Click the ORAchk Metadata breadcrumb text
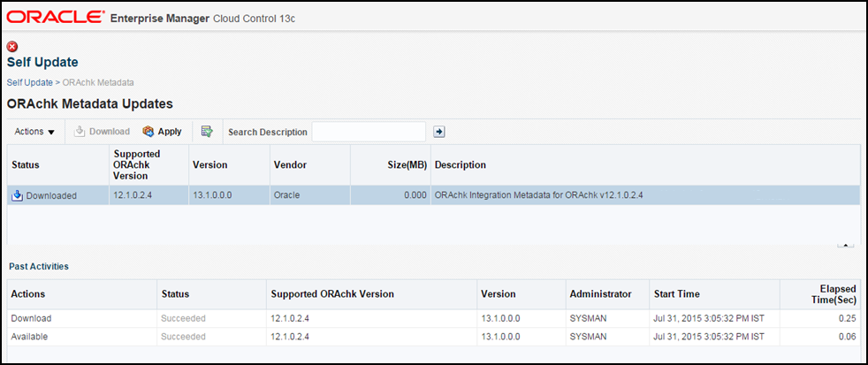The height and width of the screenshot is (365, 868). tap(98, 82)
